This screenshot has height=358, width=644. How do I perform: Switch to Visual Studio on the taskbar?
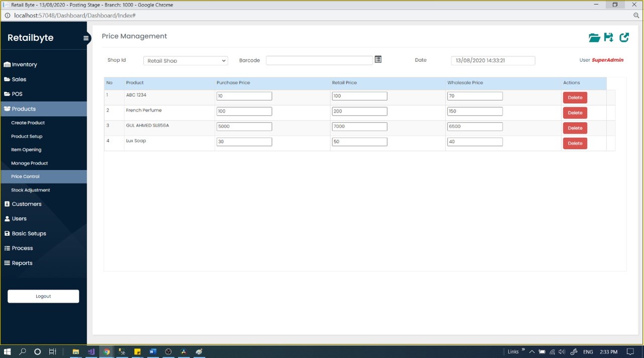pyautogui.click(x=91, y=352)
